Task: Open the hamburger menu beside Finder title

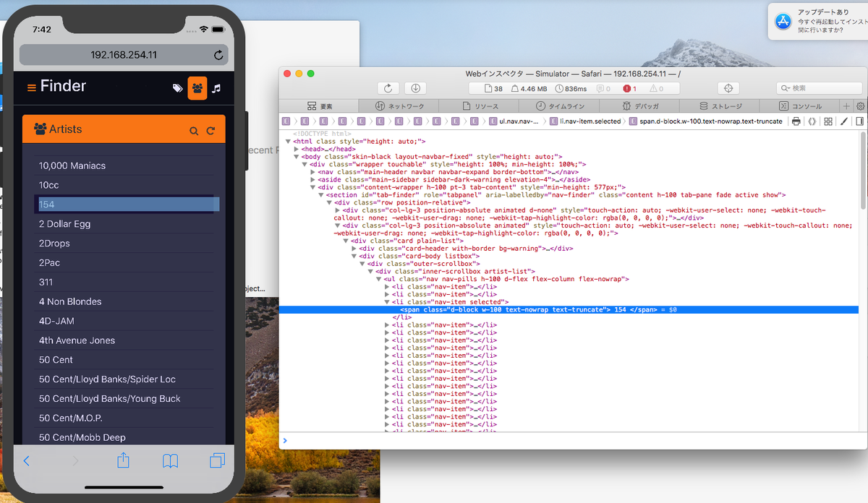Action: coord(31,87)
